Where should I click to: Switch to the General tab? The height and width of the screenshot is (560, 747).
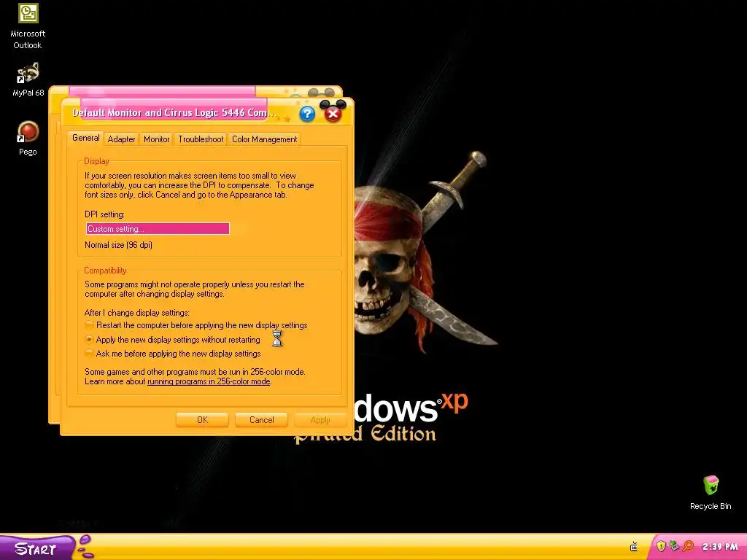[x=86, y=138]
